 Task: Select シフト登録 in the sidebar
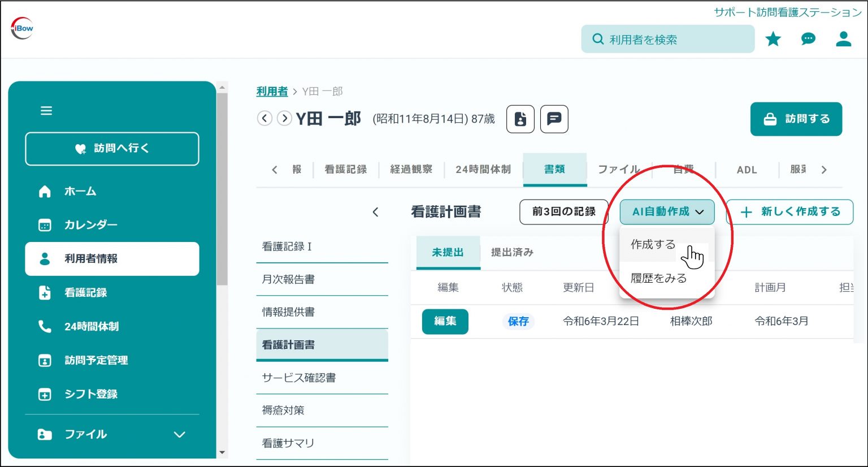(90, 394)
